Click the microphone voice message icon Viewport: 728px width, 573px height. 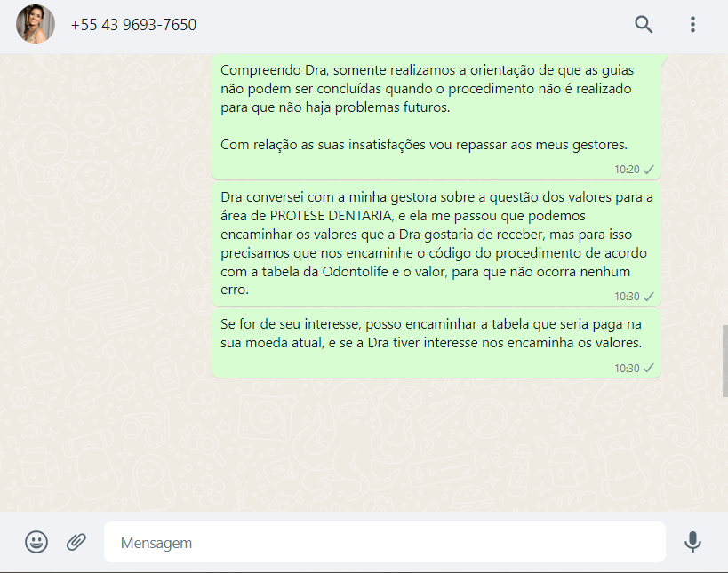pyautogui.click(x=692, y=542)
